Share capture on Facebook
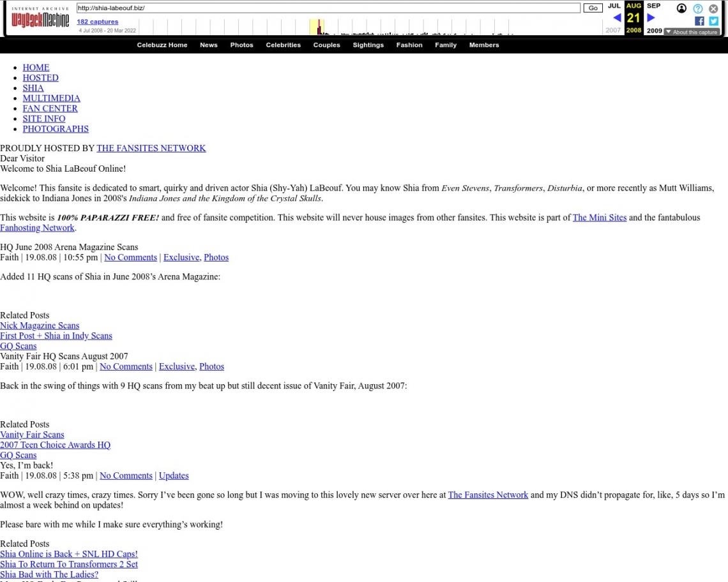This screenshot has width=728, height=582. click(x=700, y=21)
